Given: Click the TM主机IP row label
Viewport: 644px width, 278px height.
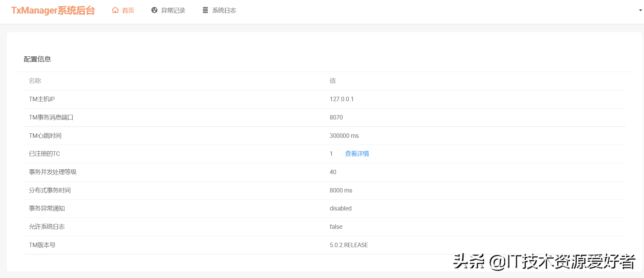Looking at the screenshot, I should (x=42, y=99).
